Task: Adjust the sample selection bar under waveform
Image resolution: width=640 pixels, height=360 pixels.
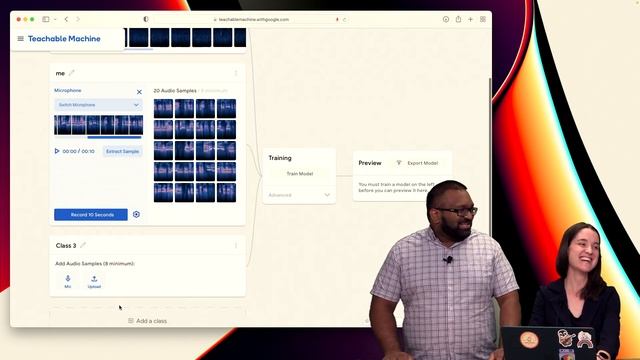Action: pyautogui.click(x=114, y=138)
